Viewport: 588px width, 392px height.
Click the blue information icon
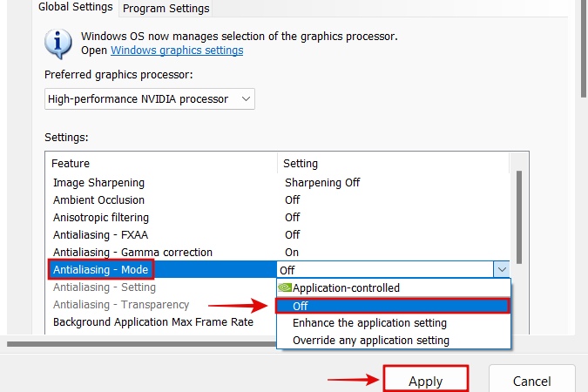[x=58, y=42]
